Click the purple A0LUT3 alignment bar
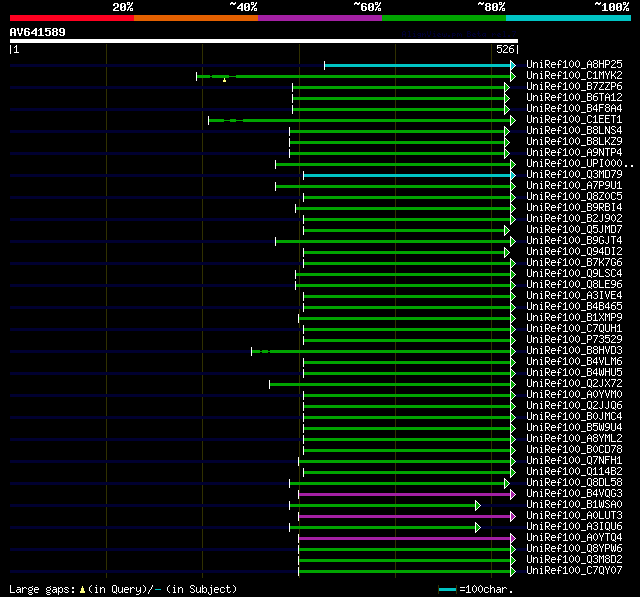The height and width of the screenshot is (597, 640). [x=400, y=516]
